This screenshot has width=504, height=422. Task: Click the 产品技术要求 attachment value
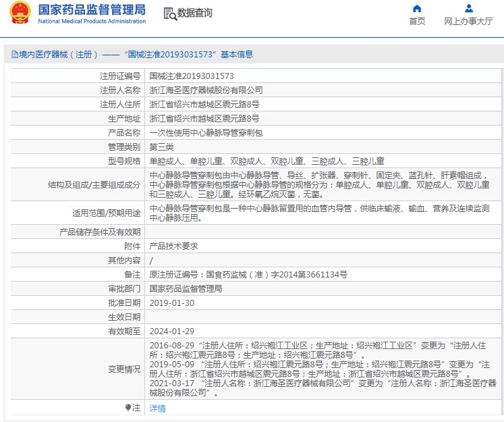click(x=173, y=246)
